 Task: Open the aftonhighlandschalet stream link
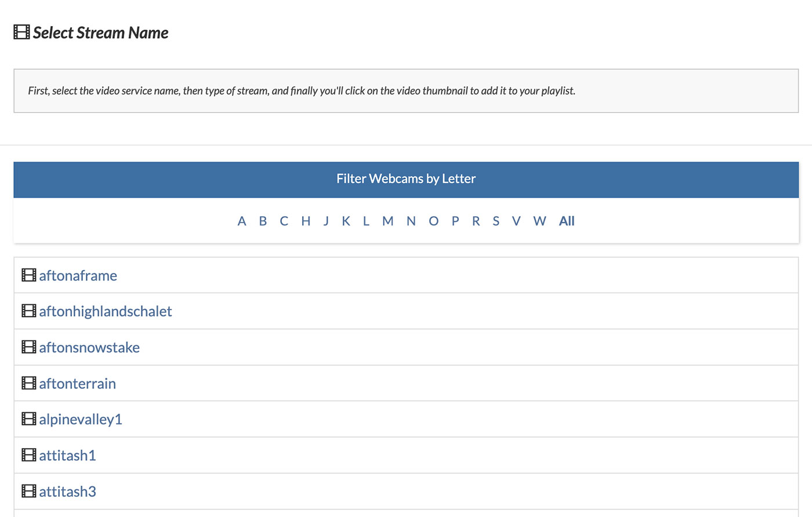click(106, 311)
